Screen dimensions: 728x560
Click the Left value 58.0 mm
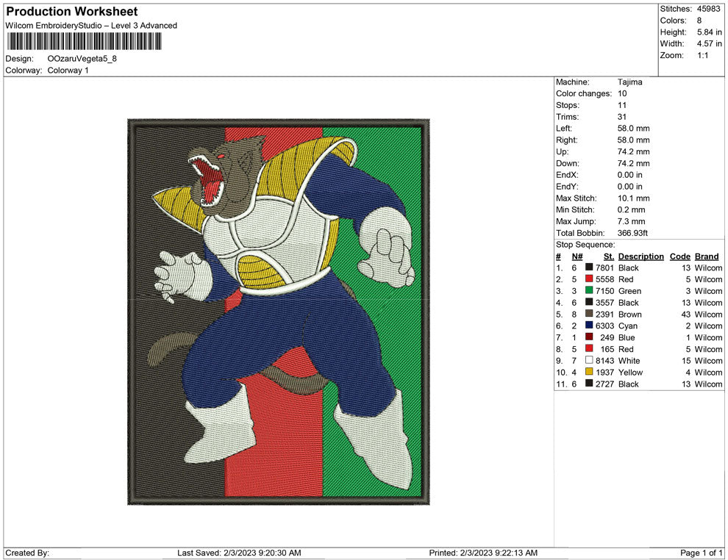633,129
